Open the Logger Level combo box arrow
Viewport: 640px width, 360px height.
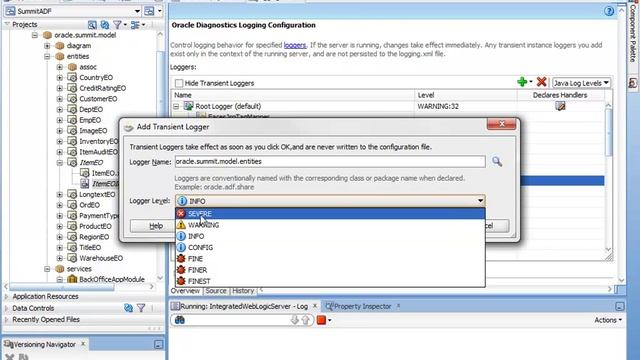coord(480,200)
